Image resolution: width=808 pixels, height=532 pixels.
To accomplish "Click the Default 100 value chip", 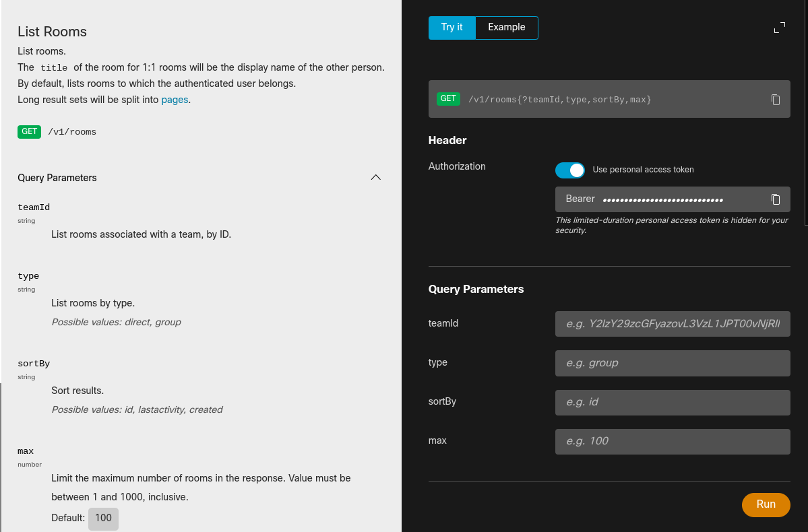I will 103,518.
